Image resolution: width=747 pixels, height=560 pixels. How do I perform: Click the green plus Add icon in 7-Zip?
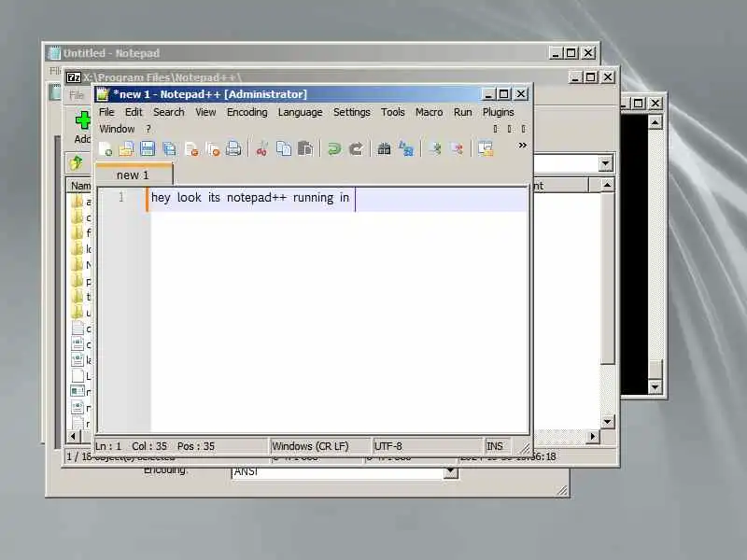(83, 120)
